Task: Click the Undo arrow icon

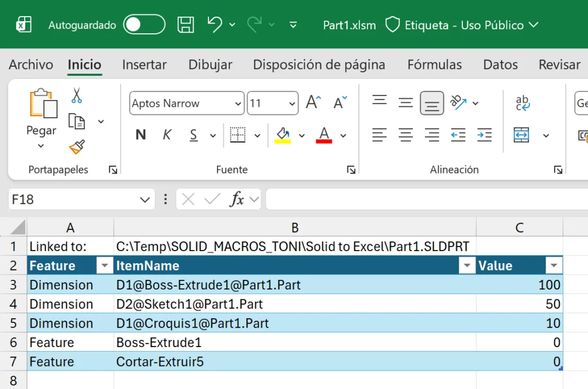Action: pos(215,25)
